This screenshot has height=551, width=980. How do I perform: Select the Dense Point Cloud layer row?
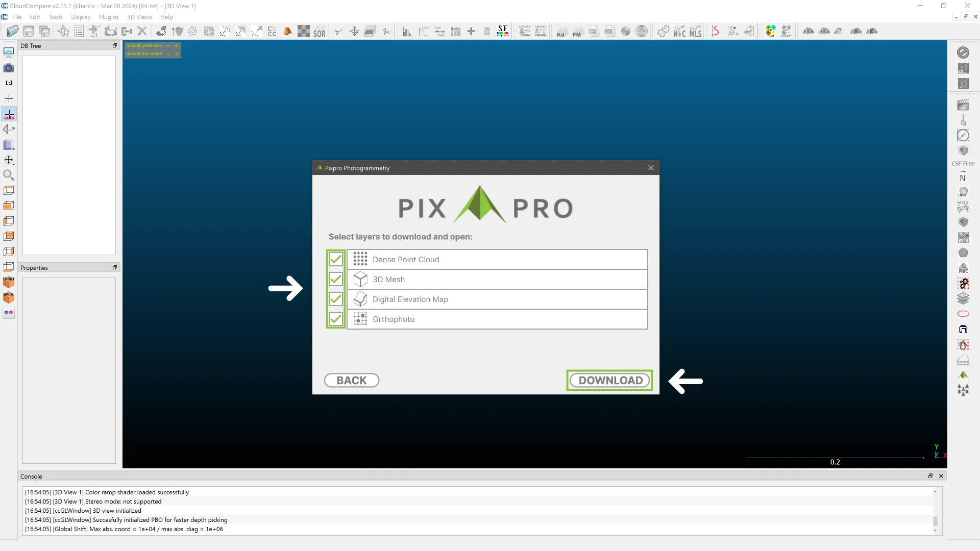pos(497,260)
